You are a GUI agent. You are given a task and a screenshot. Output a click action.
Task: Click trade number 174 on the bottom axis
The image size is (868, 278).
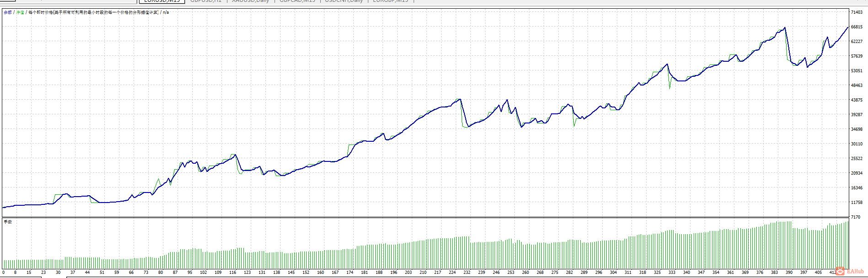(350, 273)
